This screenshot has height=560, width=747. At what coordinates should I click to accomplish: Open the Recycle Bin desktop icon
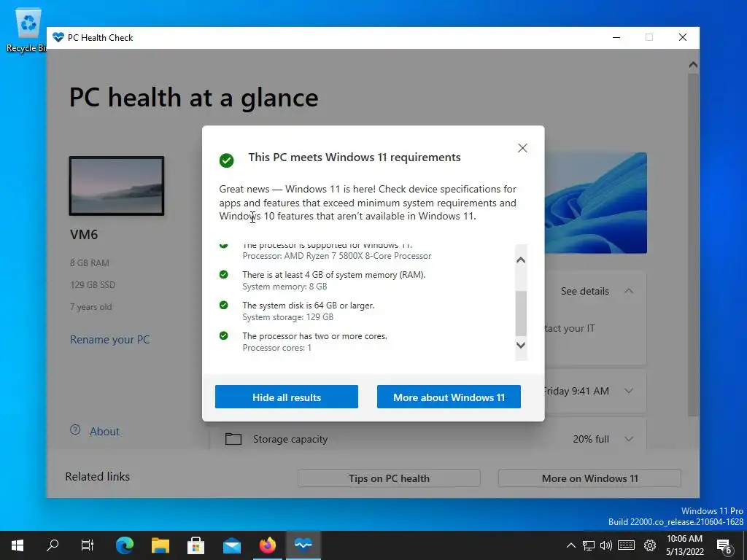28,30
